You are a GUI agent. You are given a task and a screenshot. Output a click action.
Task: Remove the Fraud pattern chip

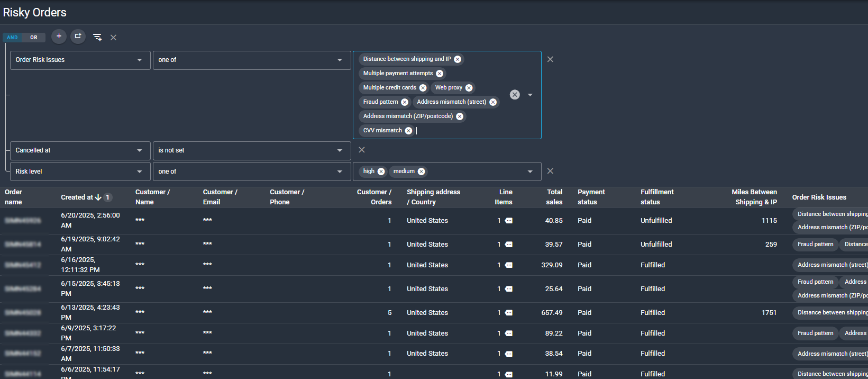point(405,102)
